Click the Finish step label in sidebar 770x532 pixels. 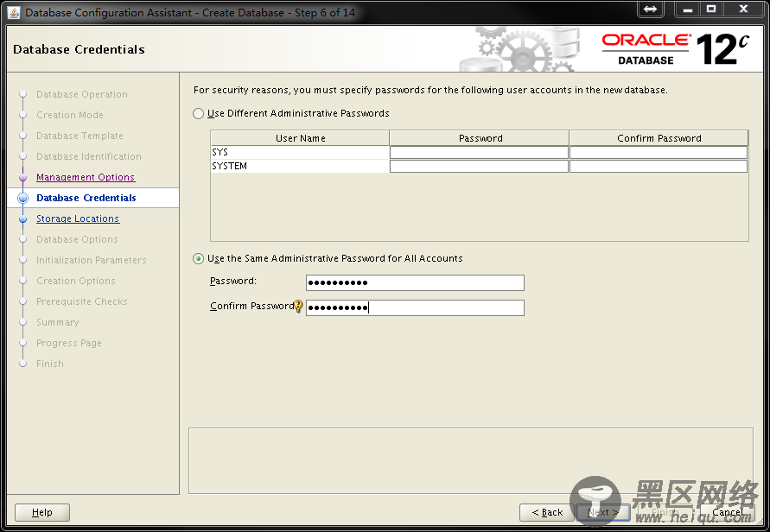[50, 364]
